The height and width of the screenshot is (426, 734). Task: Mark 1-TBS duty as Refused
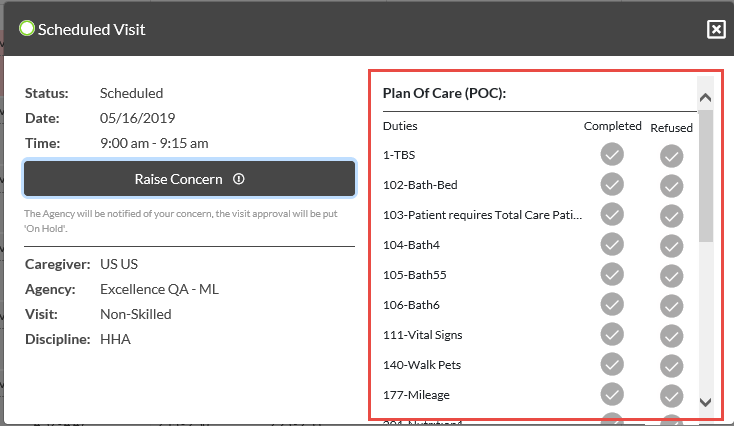coord(671,156)
